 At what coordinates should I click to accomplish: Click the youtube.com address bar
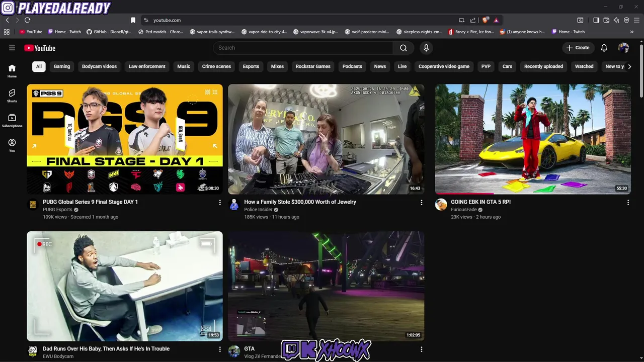(302, 20)
